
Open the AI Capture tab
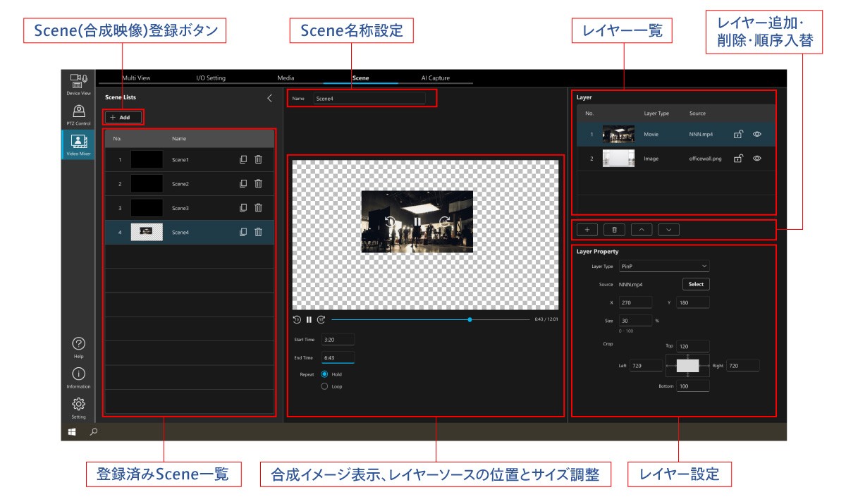(435, 78)
